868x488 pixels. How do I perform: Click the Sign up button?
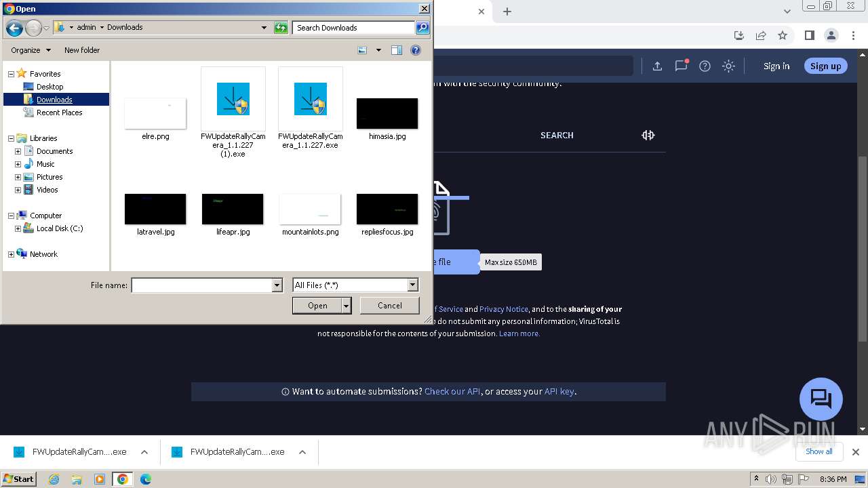click(825, 66)
